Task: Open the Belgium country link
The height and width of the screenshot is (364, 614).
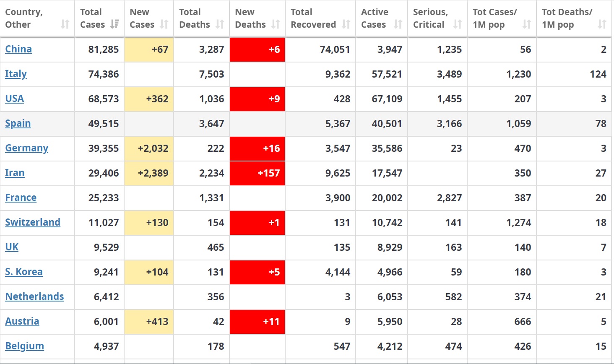Action: (x=24, y=346)
